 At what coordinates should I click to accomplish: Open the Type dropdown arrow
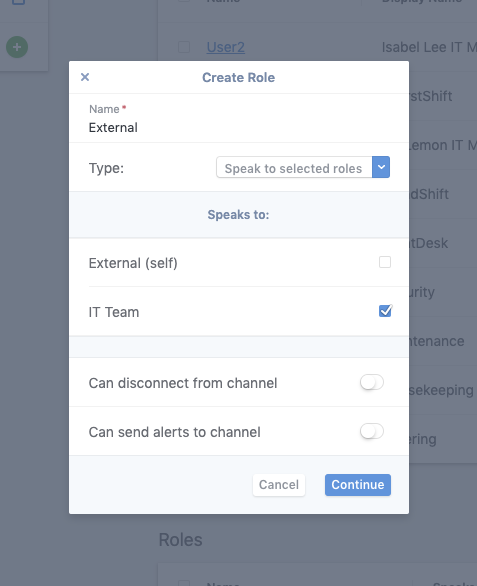pyautogui.click(x=381, y=167)
